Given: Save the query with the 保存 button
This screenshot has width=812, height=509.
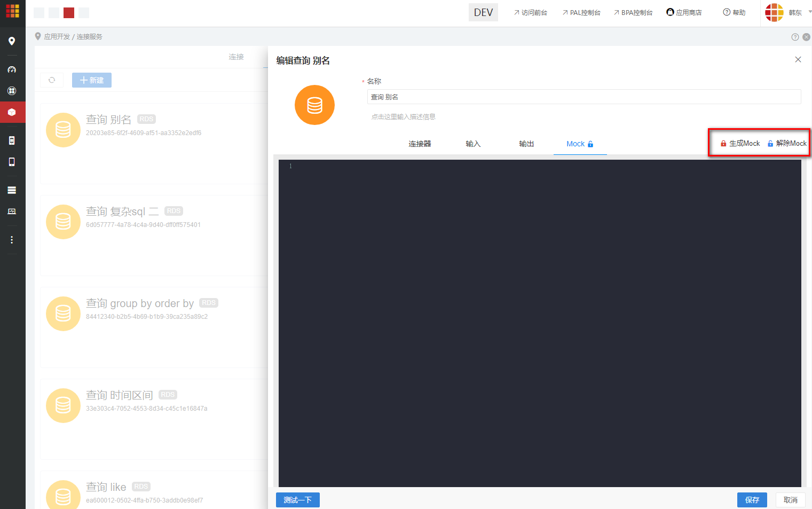Looking at the screenshot, I should pos(752,499).
